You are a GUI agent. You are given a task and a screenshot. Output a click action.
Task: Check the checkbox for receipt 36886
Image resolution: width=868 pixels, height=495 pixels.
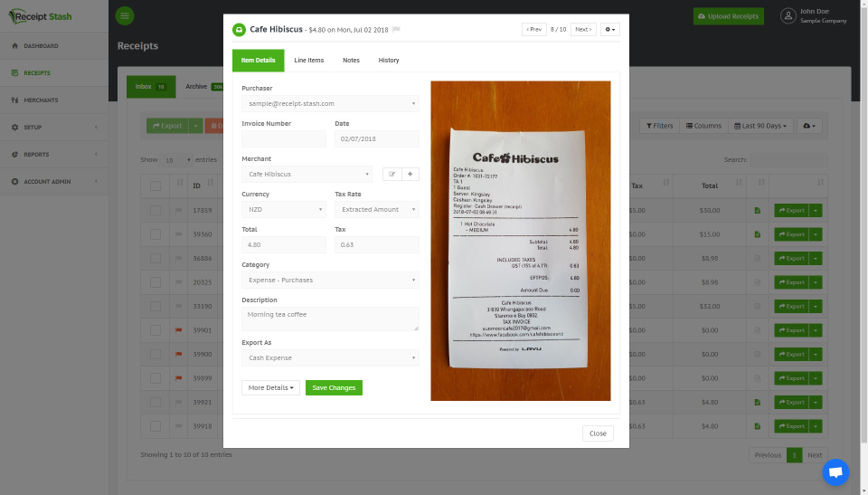click(156, 258)
